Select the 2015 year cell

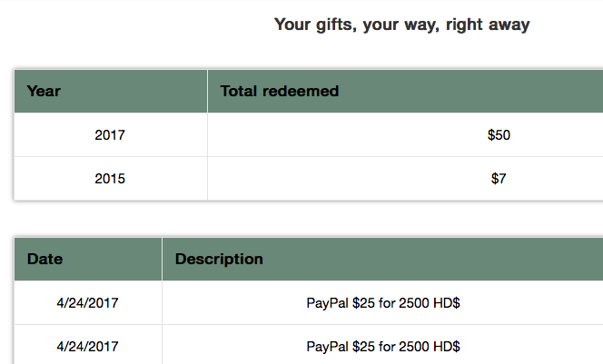coord(110,179)
